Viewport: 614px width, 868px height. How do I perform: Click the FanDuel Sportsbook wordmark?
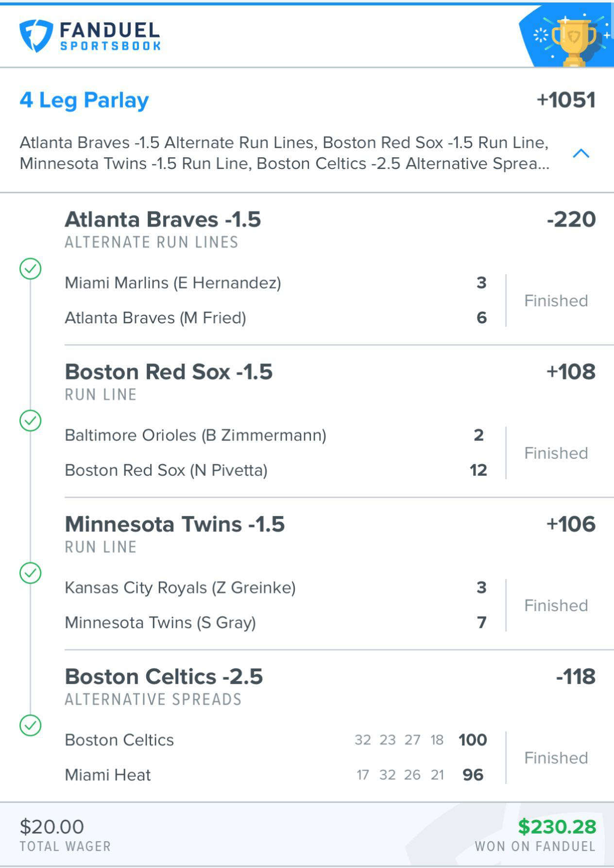[x=110, y=36]
